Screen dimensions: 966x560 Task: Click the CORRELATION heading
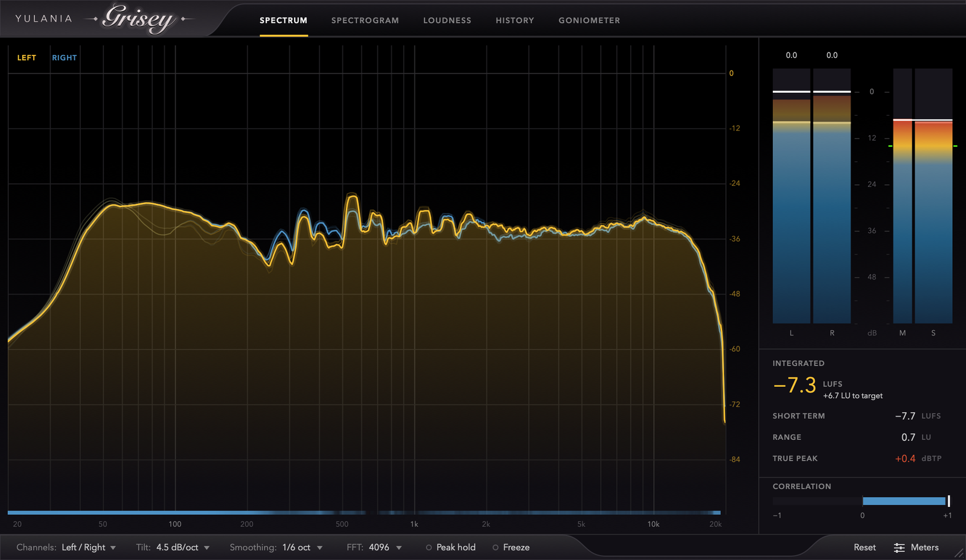tap(802, 486)
